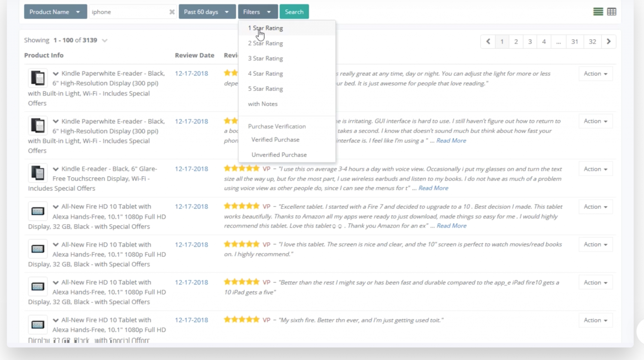Image resolution: width=644 pixels, height=360 pixels.
Task: Click Read More on 'Excellent tablet' review
Action: coord(451,226)
